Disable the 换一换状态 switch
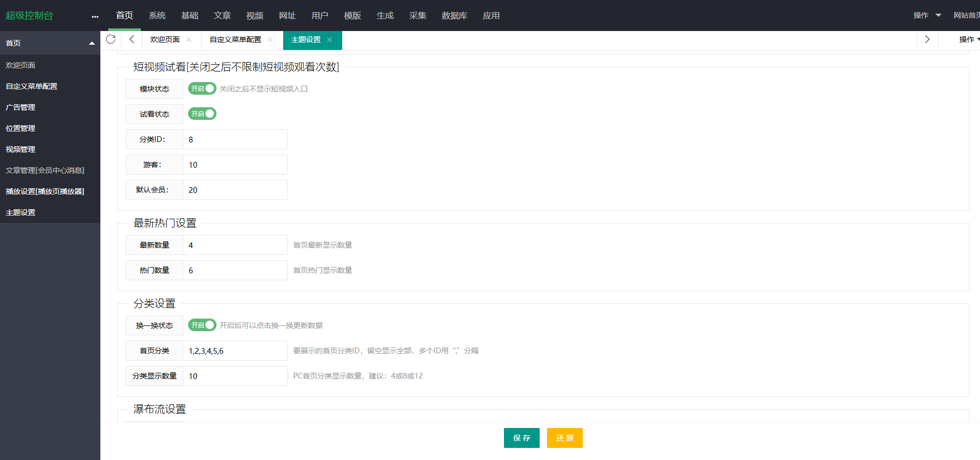Screen dimensions: 980x460 [x=202, y=325]
